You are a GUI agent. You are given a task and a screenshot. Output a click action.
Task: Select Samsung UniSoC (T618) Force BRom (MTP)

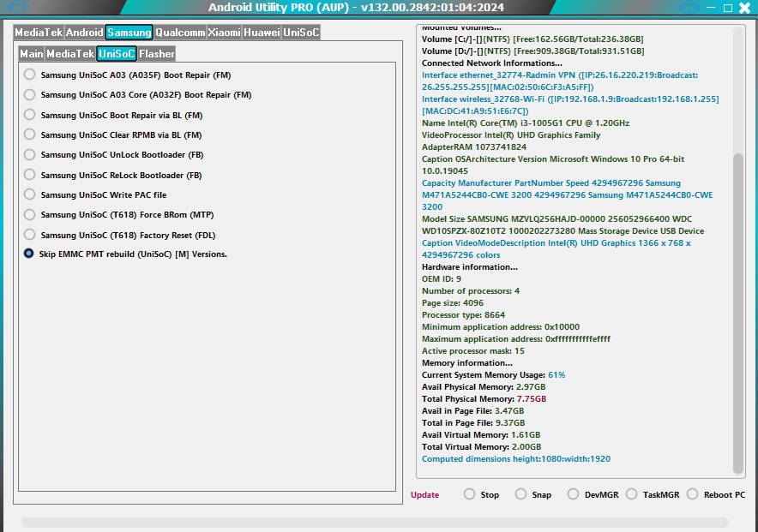pos(28,214)
